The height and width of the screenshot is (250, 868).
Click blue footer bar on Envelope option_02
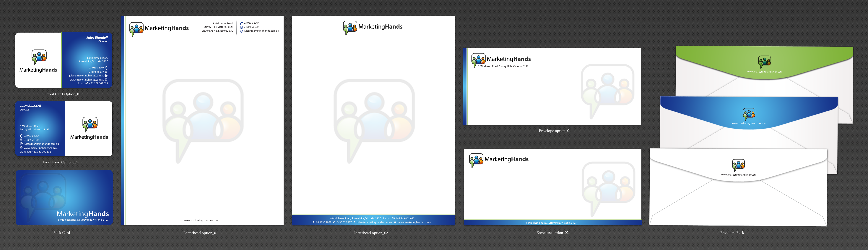552,223
